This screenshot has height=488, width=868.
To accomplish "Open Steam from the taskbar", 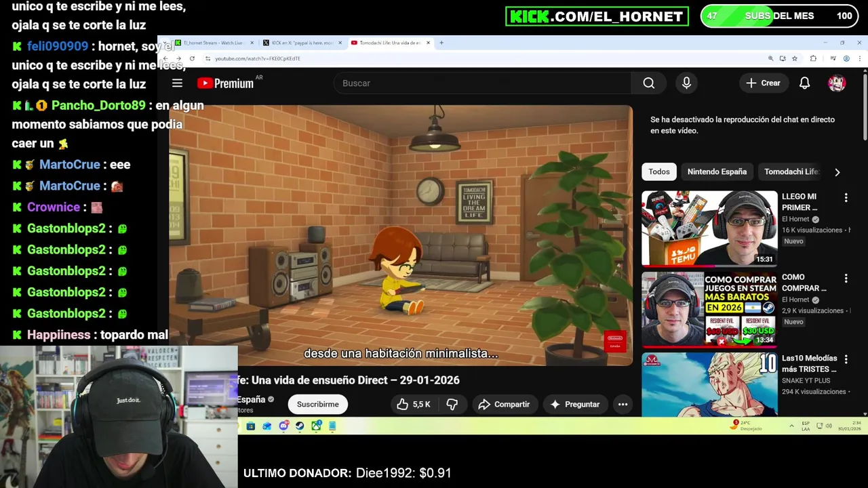I will point(300,426).
